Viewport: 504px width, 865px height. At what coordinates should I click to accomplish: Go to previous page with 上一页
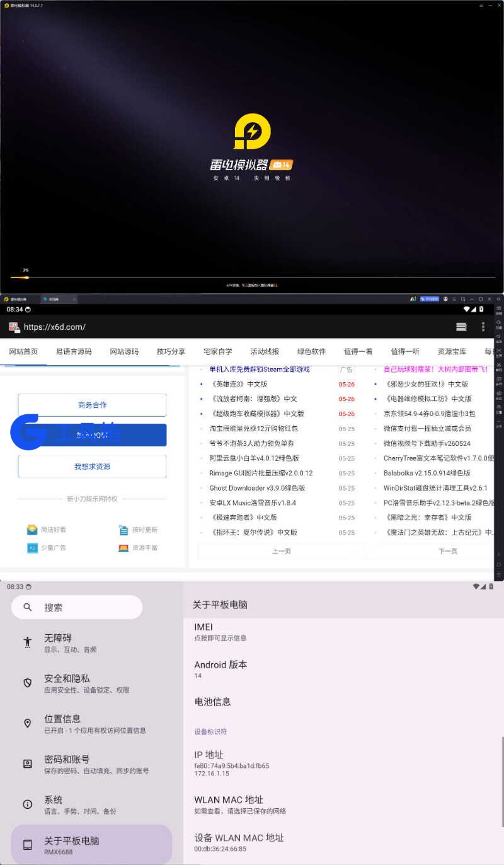(x=282, y=551)
